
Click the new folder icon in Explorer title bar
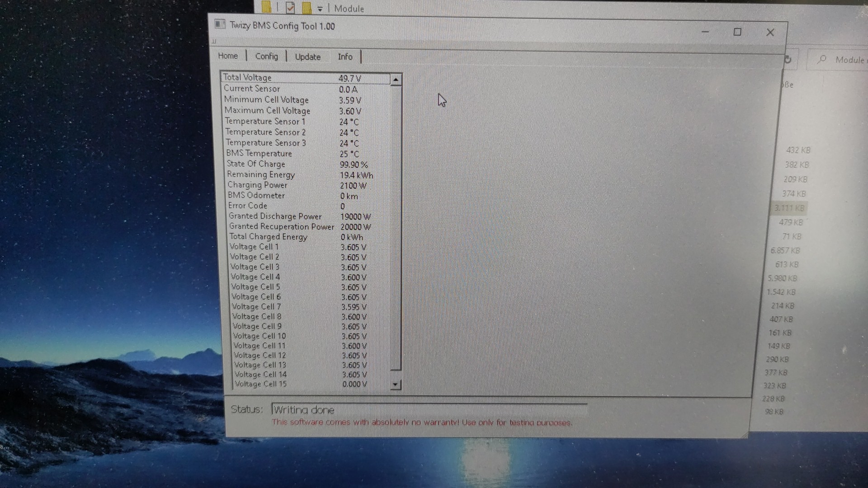(307, 8)
